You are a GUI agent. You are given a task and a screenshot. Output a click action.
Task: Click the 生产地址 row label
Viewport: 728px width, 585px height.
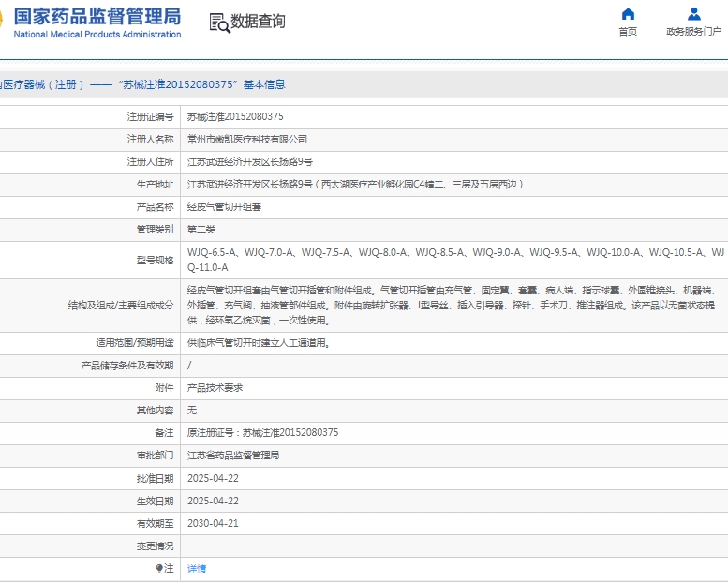(x=156, y=185)
